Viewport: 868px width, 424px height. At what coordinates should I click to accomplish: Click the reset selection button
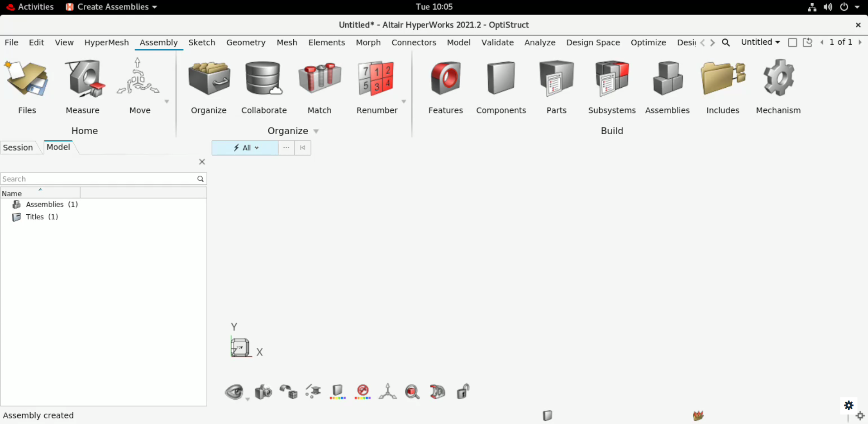(303, 148)
